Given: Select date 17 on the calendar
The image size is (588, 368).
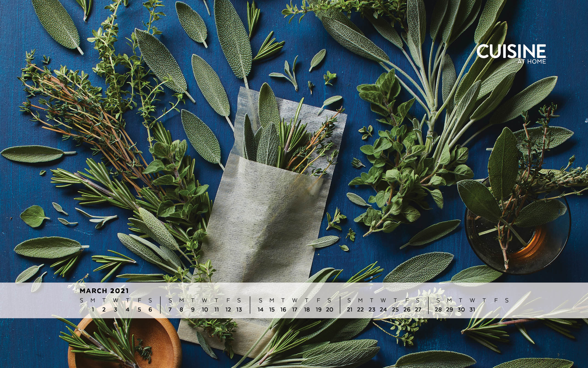Looking at the screenshot, I should [x=294, y=310].
